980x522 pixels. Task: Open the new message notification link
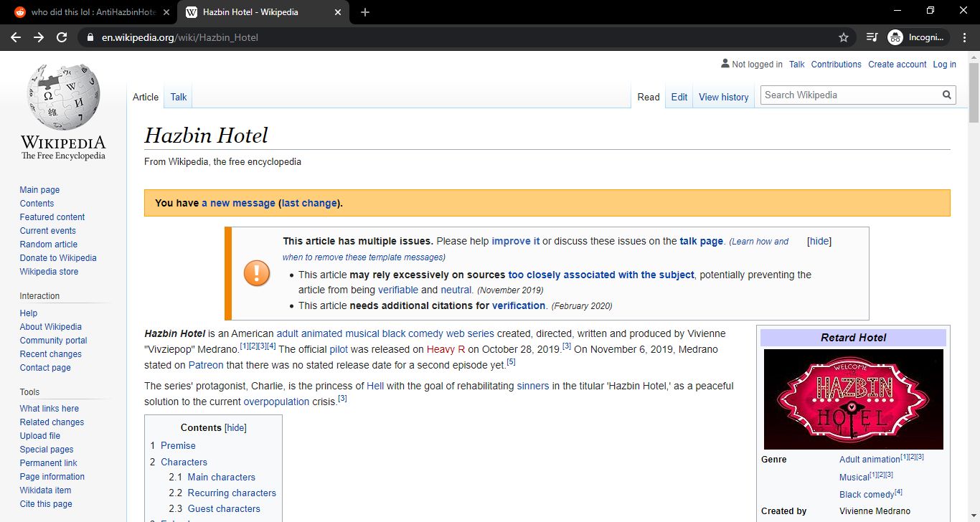(239, 203)
